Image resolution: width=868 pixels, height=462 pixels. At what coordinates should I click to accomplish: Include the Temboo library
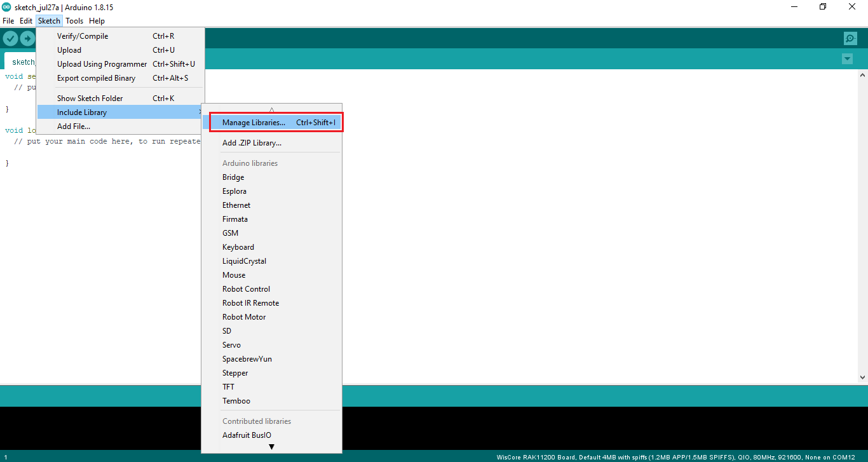(272, 401)
